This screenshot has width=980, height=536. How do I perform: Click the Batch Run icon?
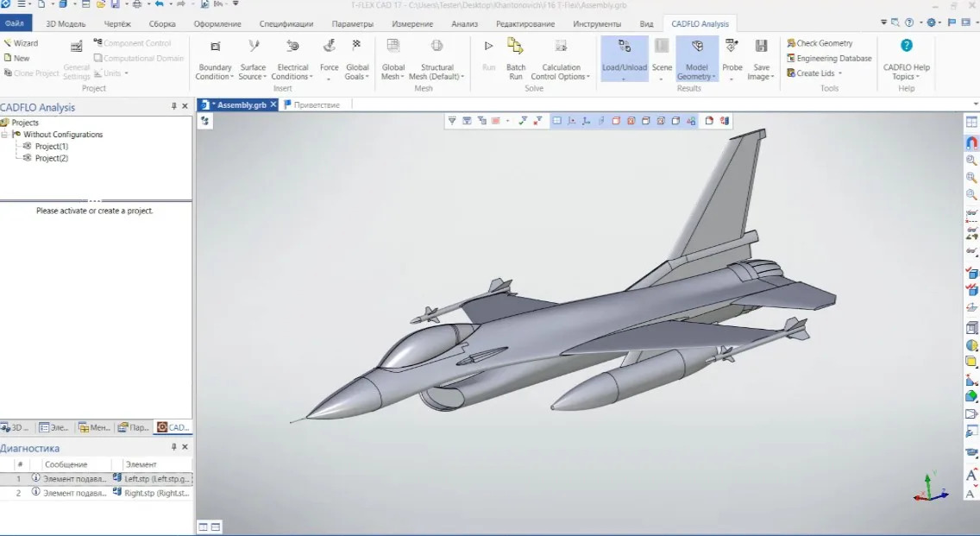click(516, 47)
